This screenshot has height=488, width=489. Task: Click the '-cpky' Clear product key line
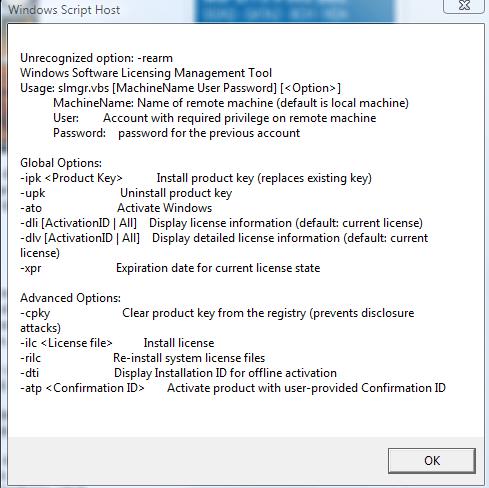[217, 320]
